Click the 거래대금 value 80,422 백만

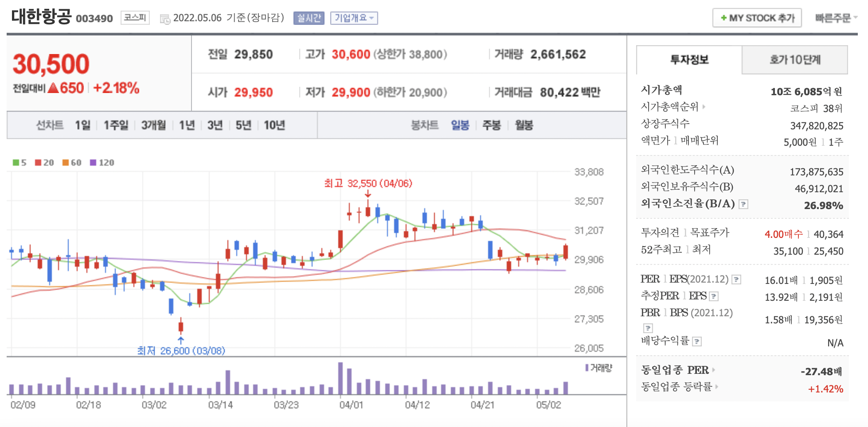(x=570, y=93)
